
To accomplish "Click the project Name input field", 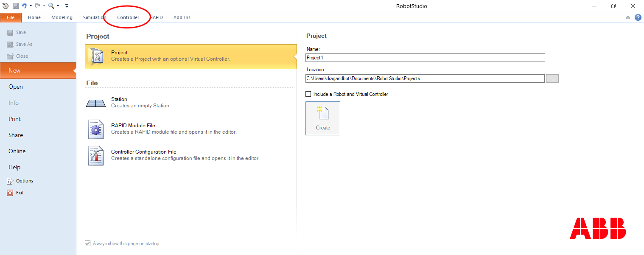I will pos(425,58).
